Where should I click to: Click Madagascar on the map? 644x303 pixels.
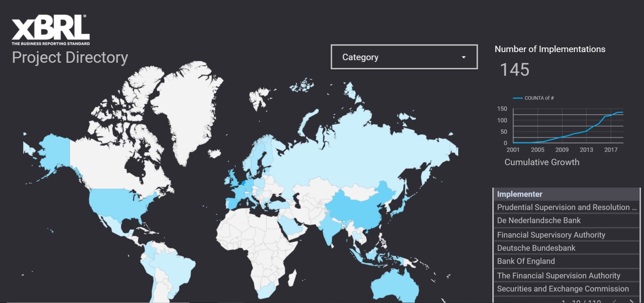[292, 277]
